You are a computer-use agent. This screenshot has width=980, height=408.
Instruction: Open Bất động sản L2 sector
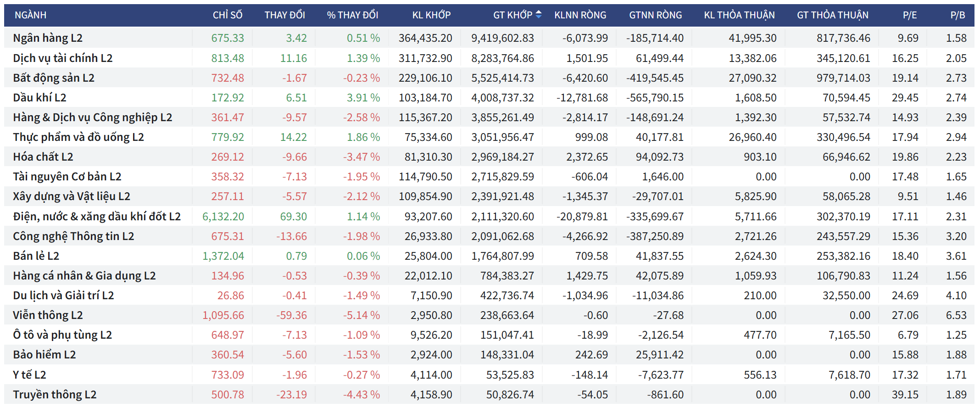[54, 78]
